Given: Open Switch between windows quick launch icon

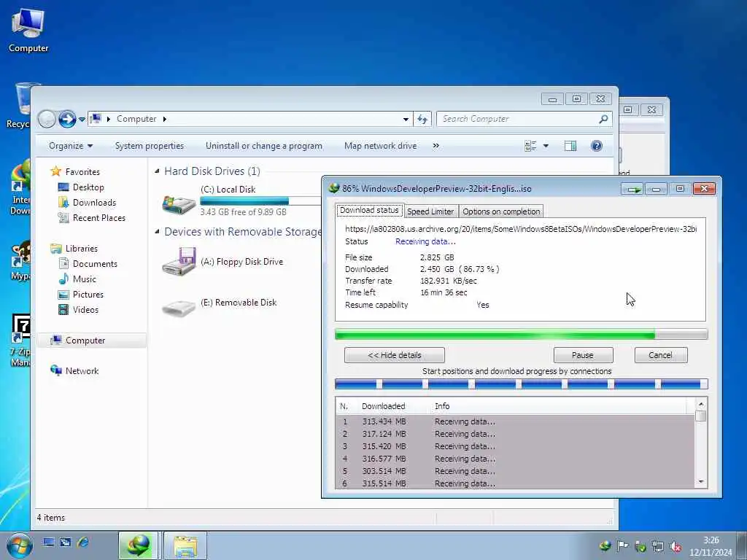Looking at the screenshot, I should pyautogui.click(x=66, y=542).
